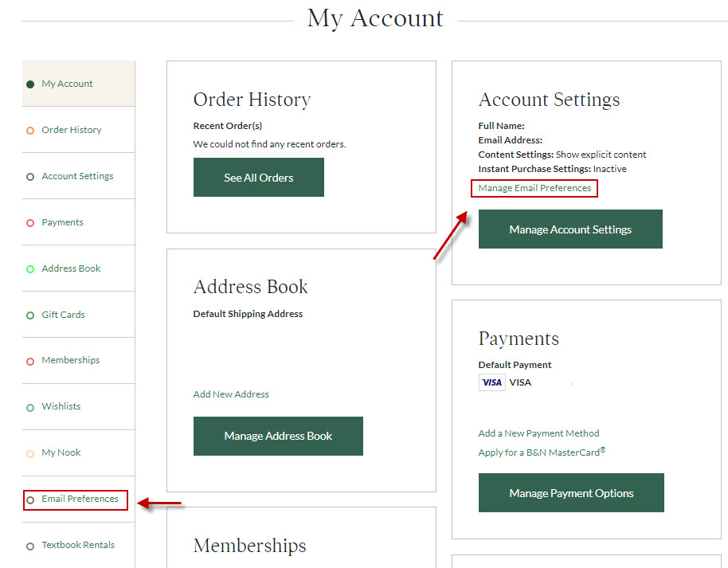Click the Manage Account Settings button

tap(570, 229)
